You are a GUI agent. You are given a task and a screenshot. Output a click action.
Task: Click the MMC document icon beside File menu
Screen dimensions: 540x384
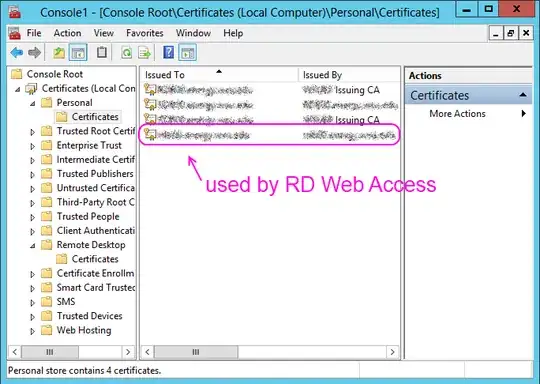14,33
